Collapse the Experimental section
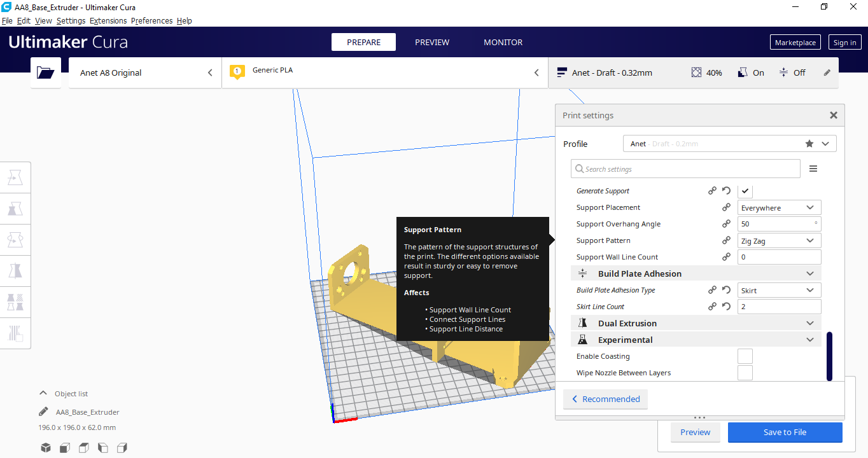 click(x=696, y=340)
